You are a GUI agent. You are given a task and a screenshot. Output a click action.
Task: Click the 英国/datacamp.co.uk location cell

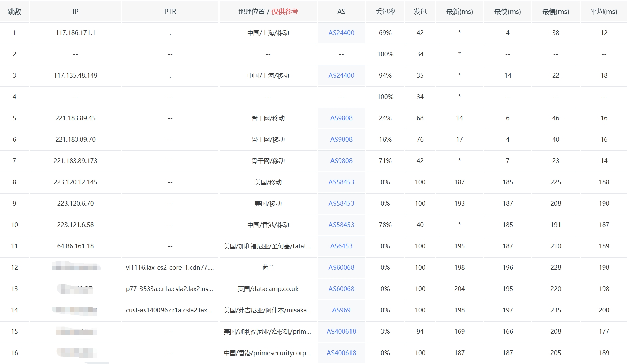pyautogui.click(x=268, y=289)
